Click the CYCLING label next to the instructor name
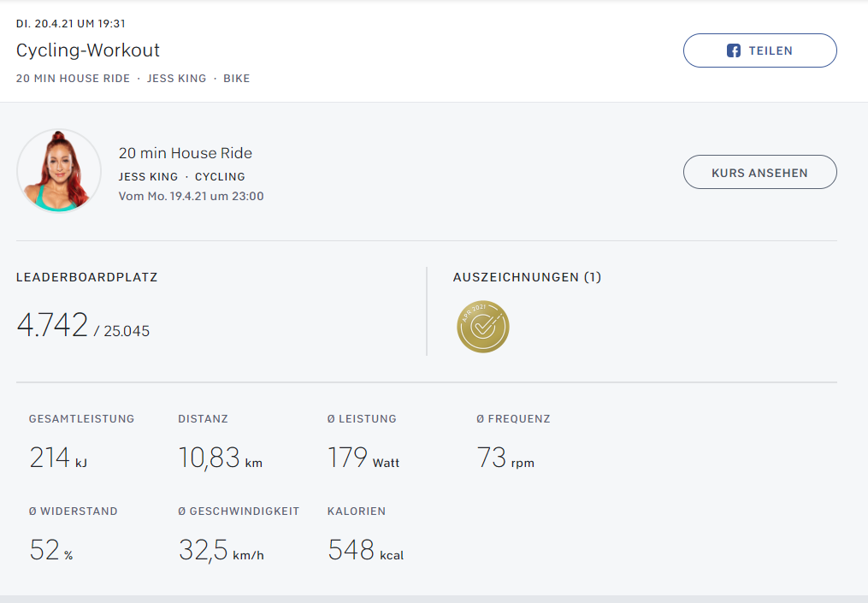 220,177
